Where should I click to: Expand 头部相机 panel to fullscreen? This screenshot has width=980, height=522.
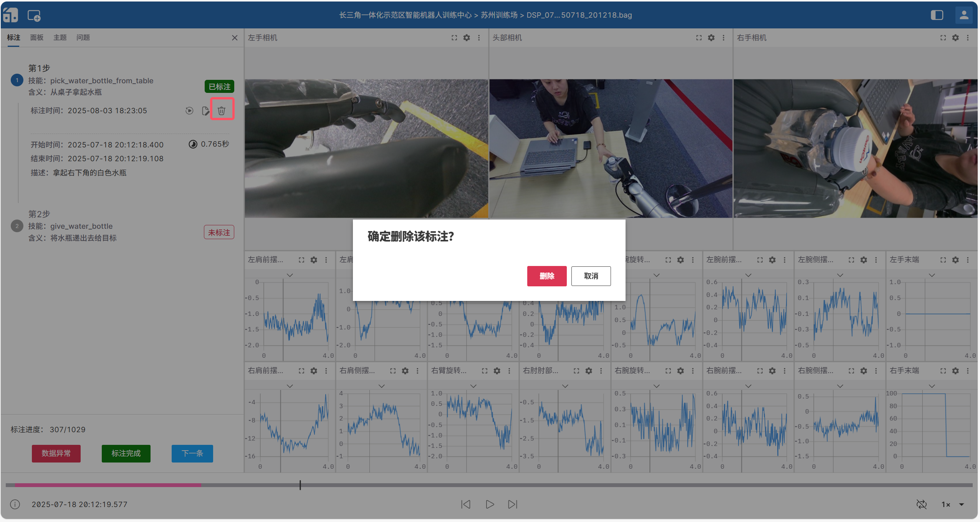(x=699, y=38)
